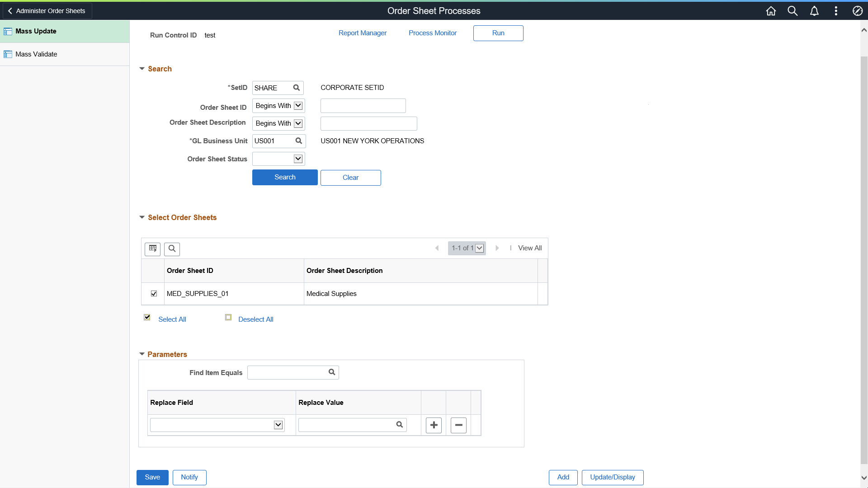Click the Administer Order Sheets back item
The height and width of the screenshot is (488, 868).
47,11
